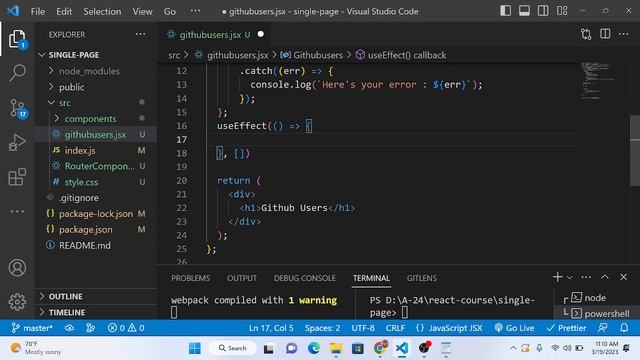Expand the components folder

pyautogui.click(x=96, y=119)
